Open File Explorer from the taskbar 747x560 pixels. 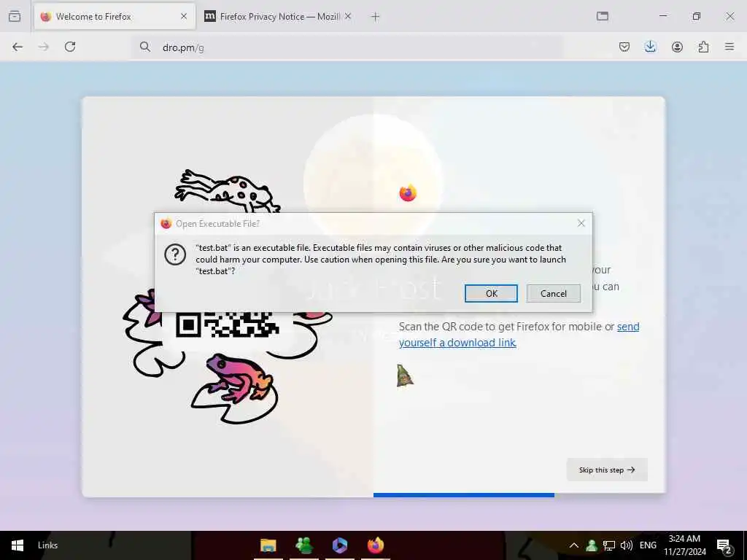point(268,545)
